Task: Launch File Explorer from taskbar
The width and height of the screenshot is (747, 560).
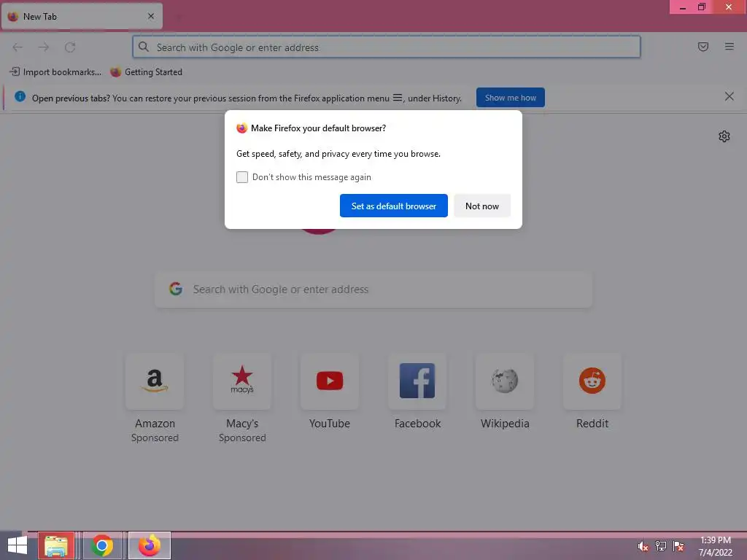Action: coord(56,545)
